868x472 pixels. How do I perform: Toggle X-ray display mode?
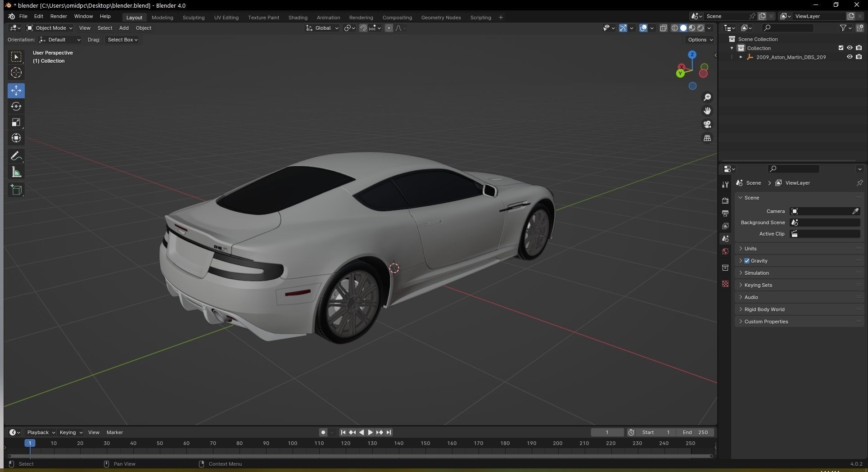click(663, 28)
